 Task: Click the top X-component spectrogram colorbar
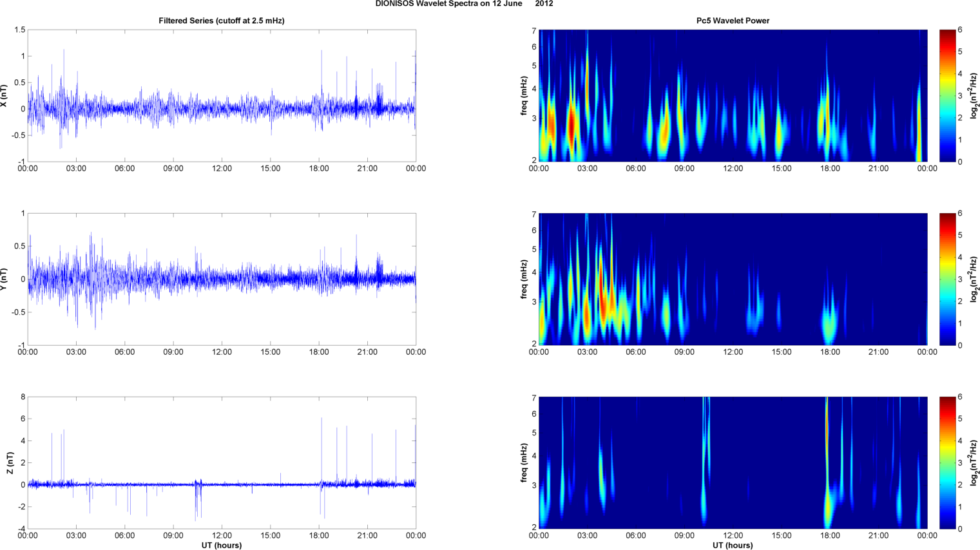[x=947, y=95]
